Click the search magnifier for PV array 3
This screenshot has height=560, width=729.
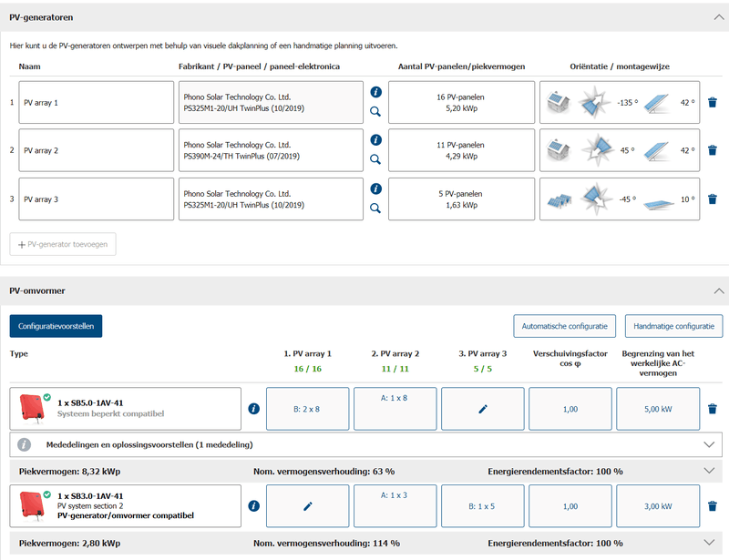click(x=375, y=208)
